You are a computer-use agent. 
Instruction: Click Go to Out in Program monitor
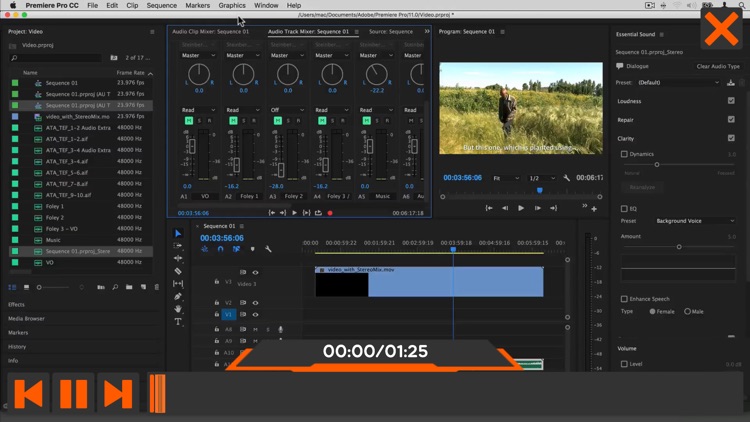(x=553, y=208)
